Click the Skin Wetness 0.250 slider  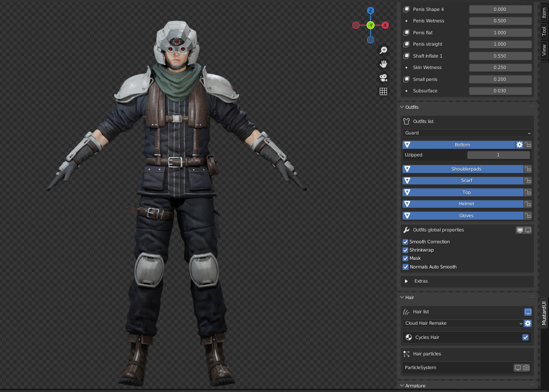[x=500, y=68]
